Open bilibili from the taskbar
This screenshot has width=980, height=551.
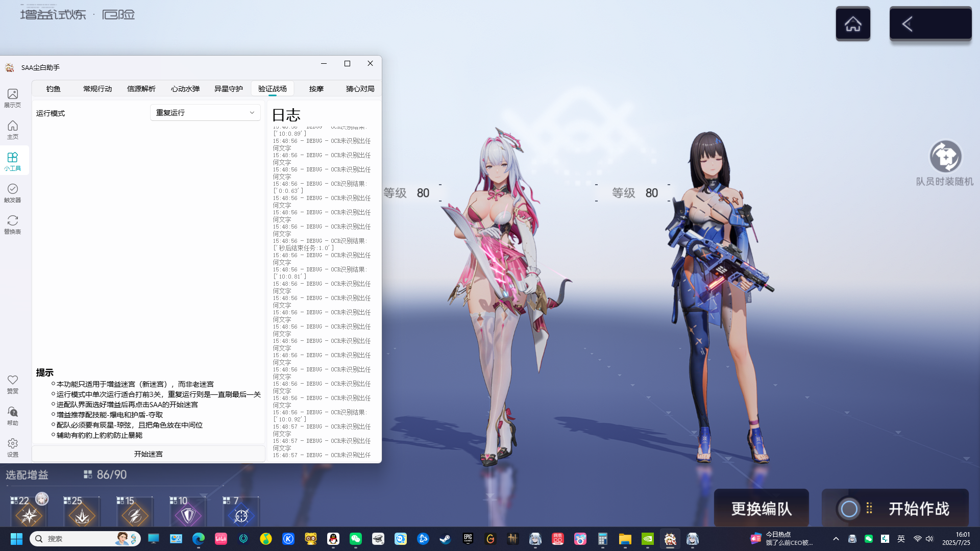pyautogui.click(x=221, y=539)
